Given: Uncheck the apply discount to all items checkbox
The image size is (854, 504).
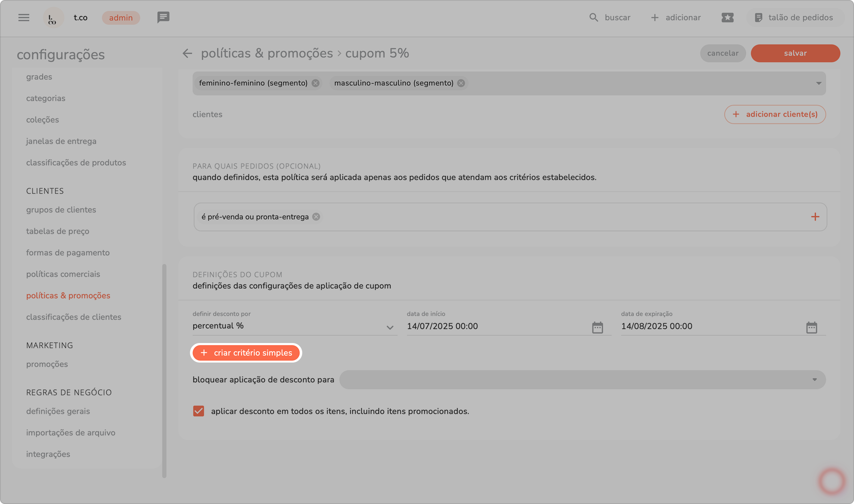Looking at the screenshot, I should (x=198, y=411).
